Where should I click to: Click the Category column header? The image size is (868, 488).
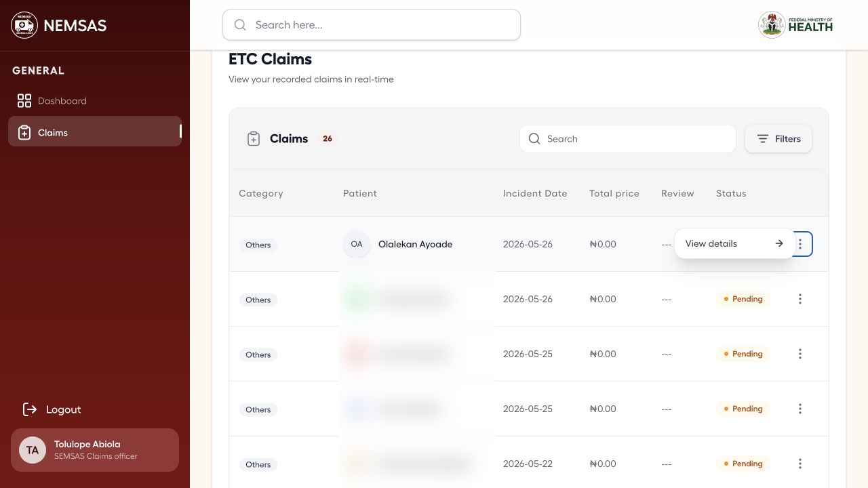(x=261, y=193)
